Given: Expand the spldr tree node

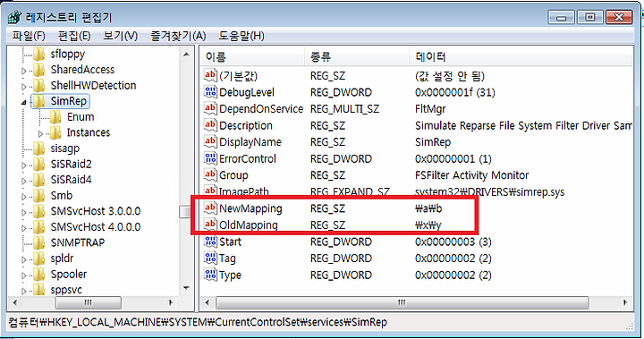Looking at the screenshot, I should click(x=24, y=259).
